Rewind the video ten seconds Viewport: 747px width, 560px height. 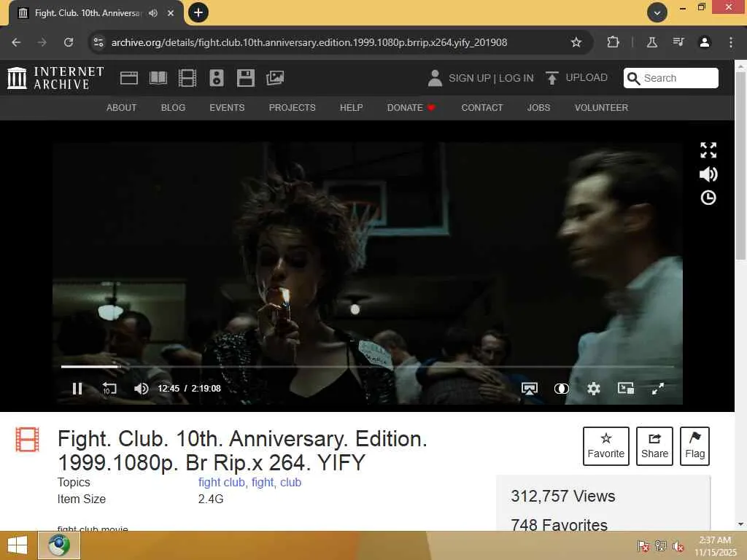point(109,389)
